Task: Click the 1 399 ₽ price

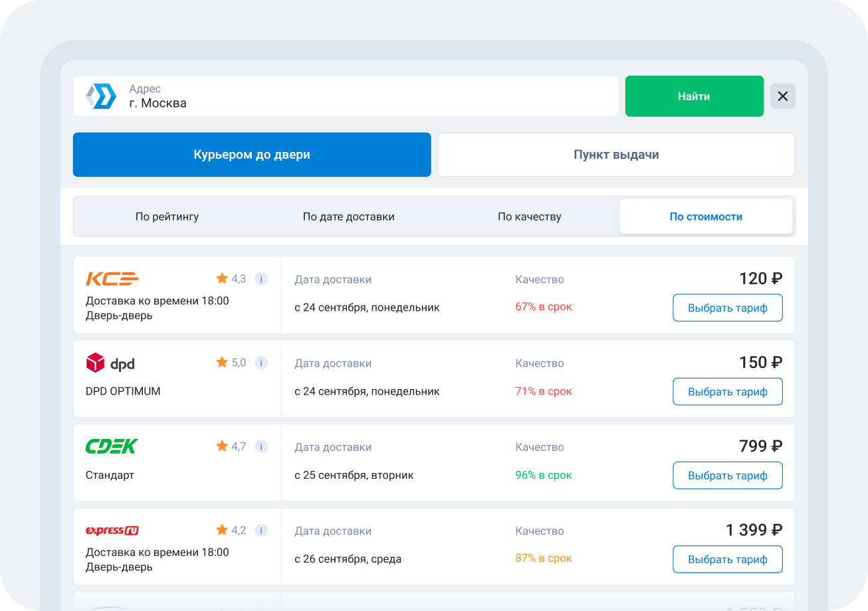Action: (754, 530)
